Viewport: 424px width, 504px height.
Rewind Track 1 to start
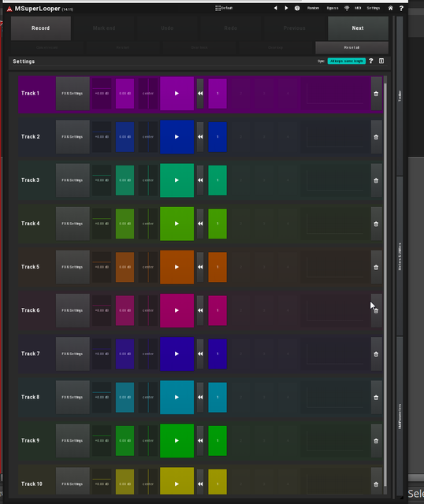(200, 94)
